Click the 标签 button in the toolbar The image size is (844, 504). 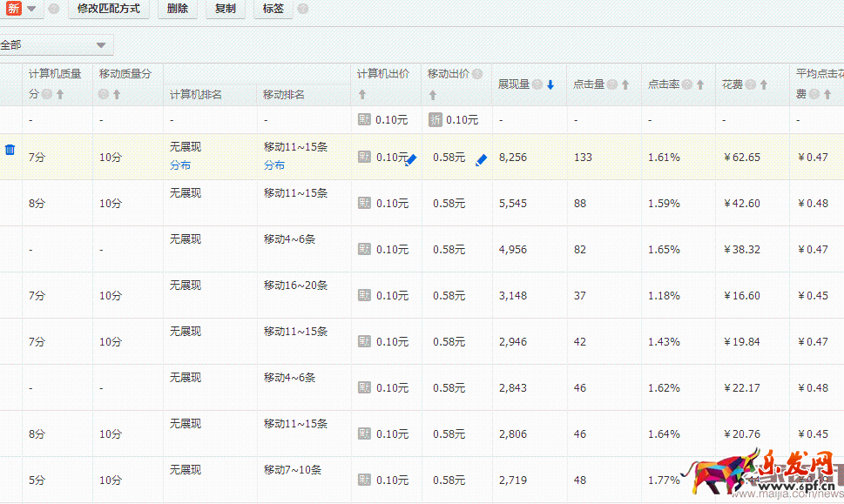tap(273, 9)
